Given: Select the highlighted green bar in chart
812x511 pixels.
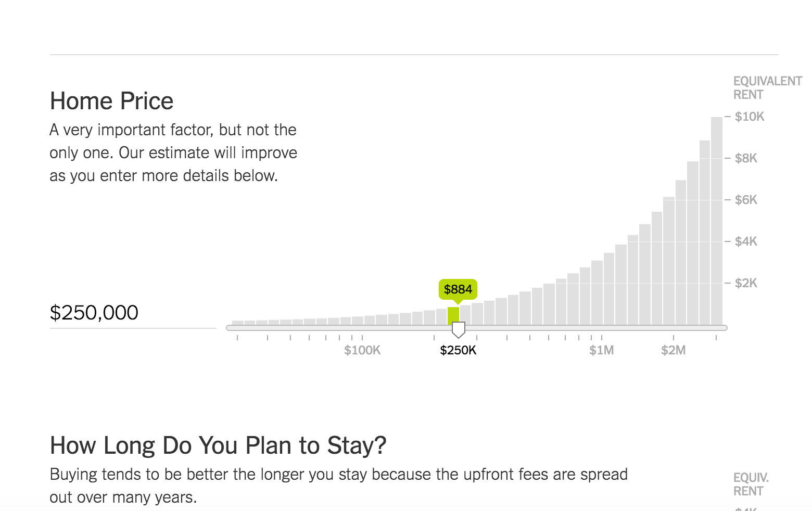Looking at the screenshot, I should 453,316.
